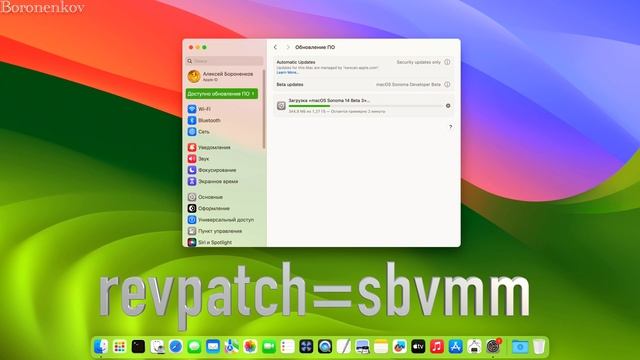
Task: Launch Terminal from the Dock
Action: [138, 347]
